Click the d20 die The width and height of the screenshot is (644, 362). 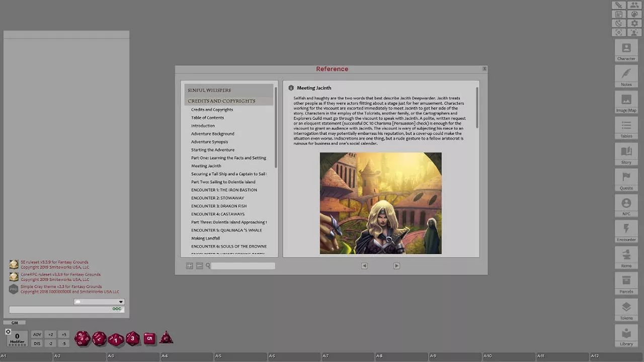coord(83,338)
